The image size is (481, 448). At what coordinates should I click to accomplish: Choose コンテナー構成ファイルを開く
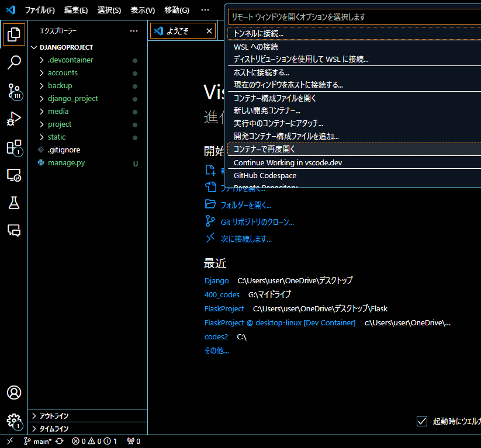point(354,98)
